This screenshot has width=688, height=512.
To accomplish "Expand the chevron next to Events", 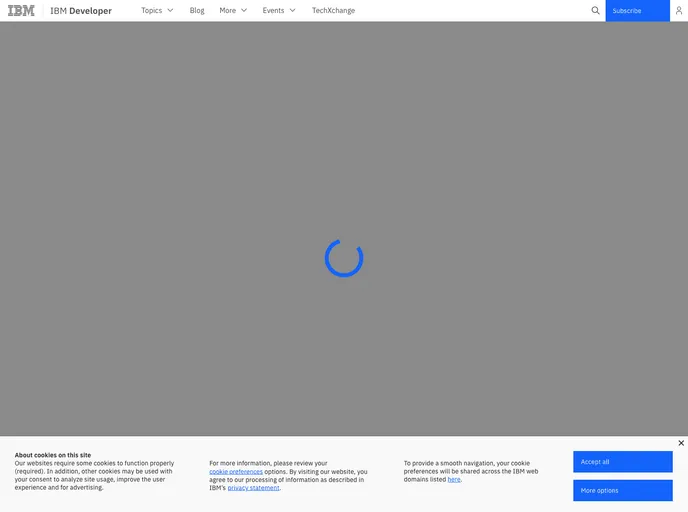I will [x=293, y=11].
